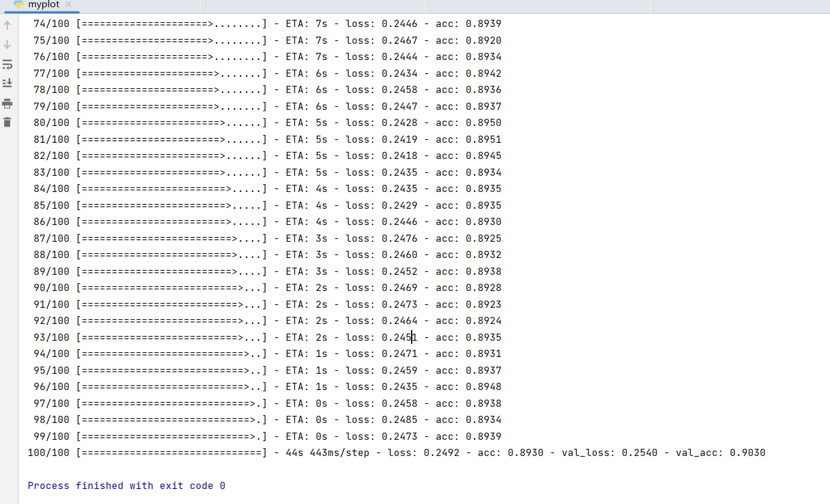Click ETA: 2s on the 92/100 line

(307, 321)
